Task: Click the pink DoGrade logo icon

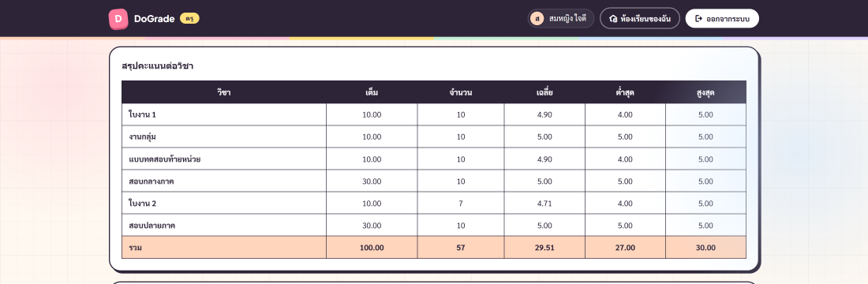Action: [118, 18]
